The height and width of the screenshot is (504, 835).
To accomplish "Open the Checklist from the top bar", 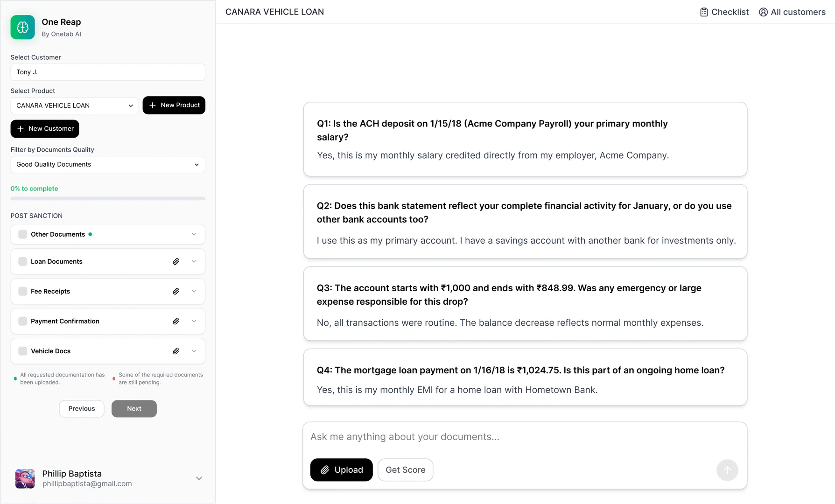I will point(724,12).
